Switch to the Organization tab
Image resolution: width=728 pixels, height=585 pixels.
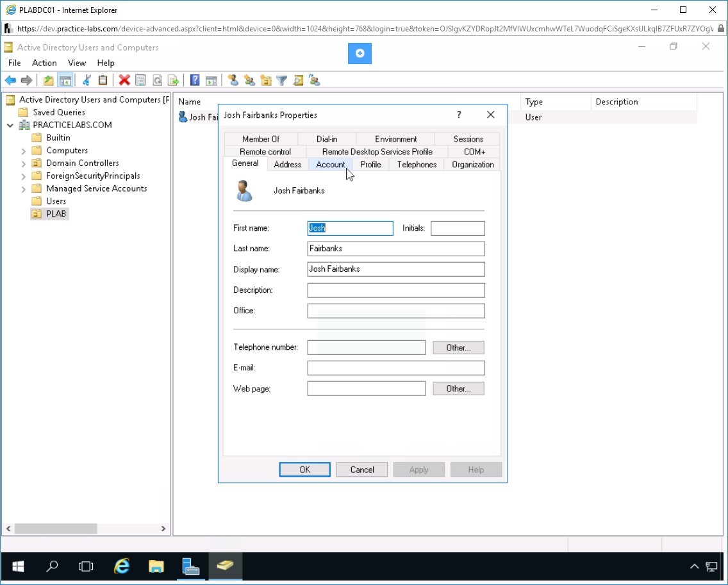pos(473,165)
